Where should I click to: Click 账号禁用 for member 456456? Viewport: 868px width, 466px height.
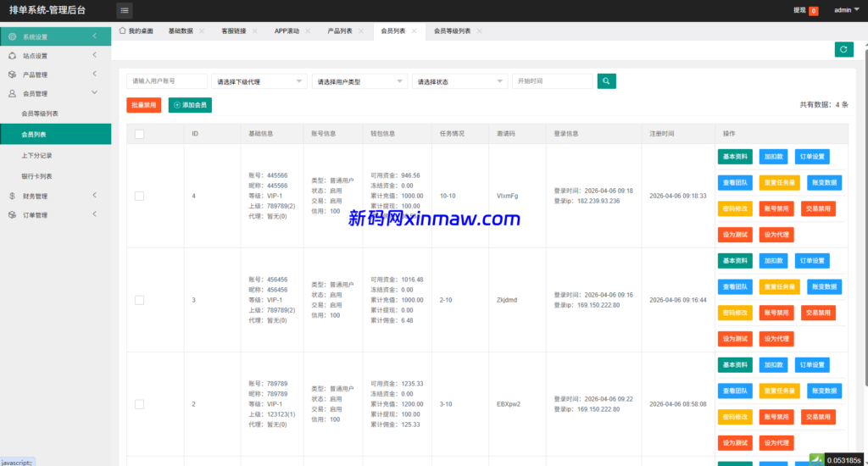[776, 313]
